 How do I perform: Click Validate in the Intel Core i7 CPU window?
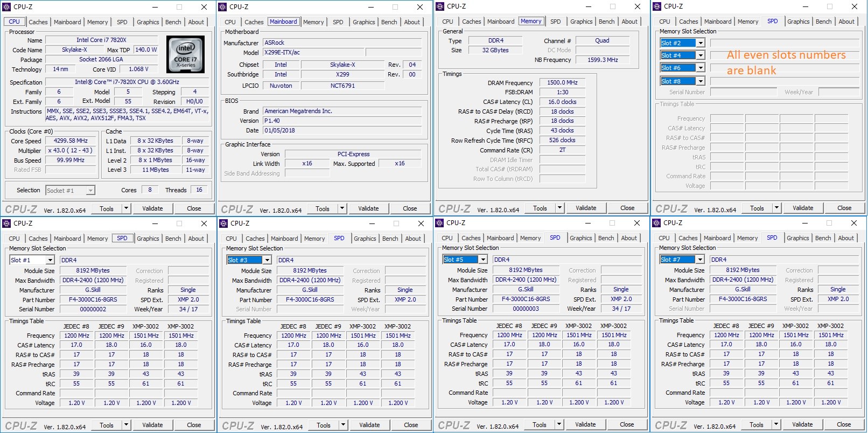(x=152, y=208)
